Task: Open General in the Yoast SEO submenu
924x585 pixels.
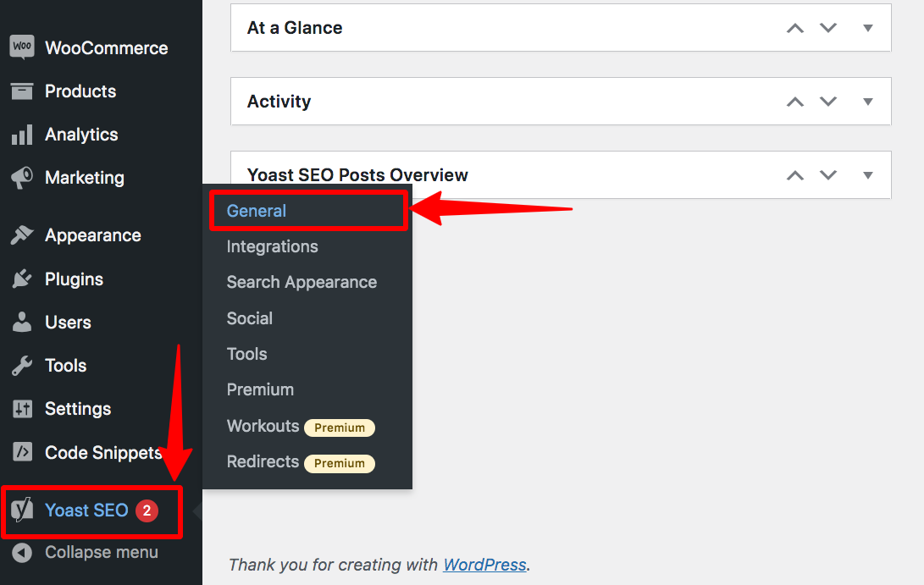Action: point(257,211)
